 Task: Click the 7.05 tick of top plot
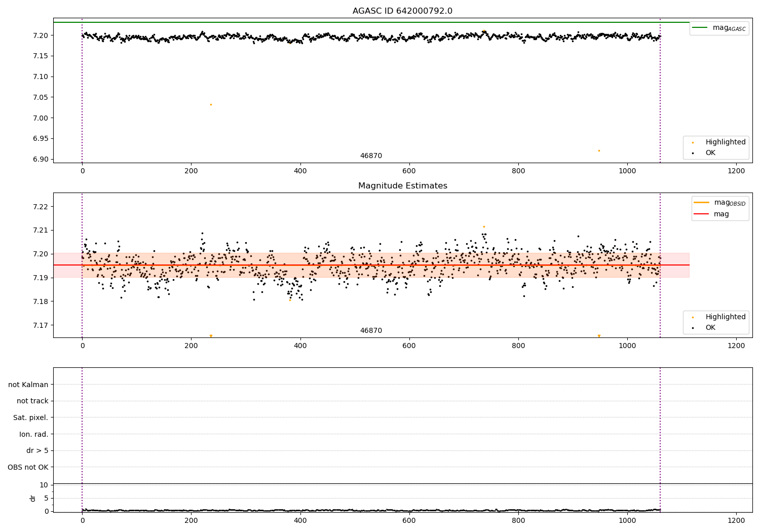41,97
